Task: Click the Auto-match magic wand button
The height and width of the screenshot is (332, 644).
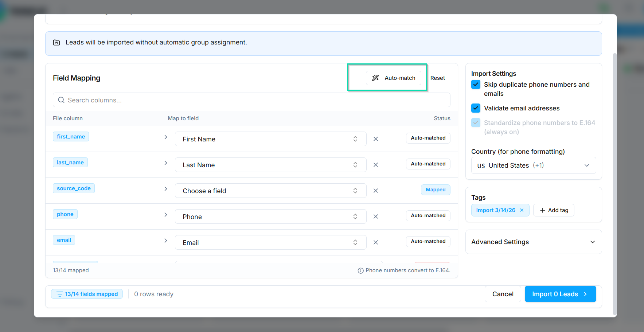Action: [393, 78]
